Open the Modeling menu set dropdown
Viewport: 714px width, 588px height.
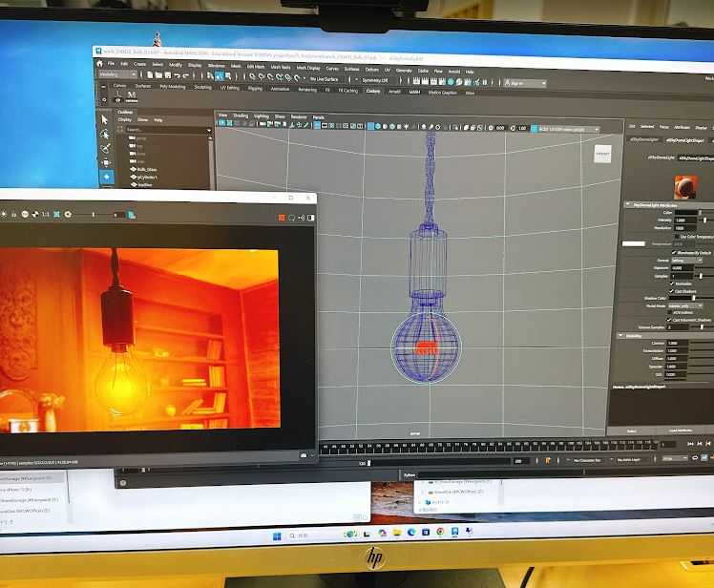pyautogui.click(x=117, y=74)
